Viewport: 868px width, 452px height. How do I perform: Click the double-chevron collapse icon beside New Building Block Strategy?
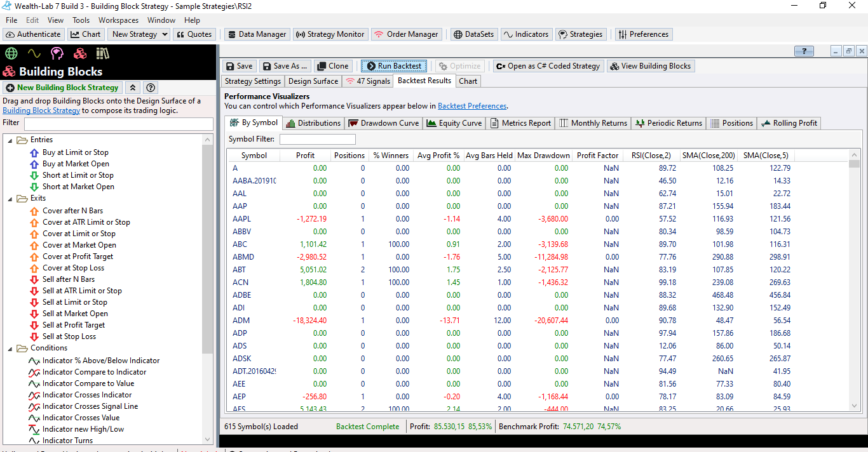(133, 88)
